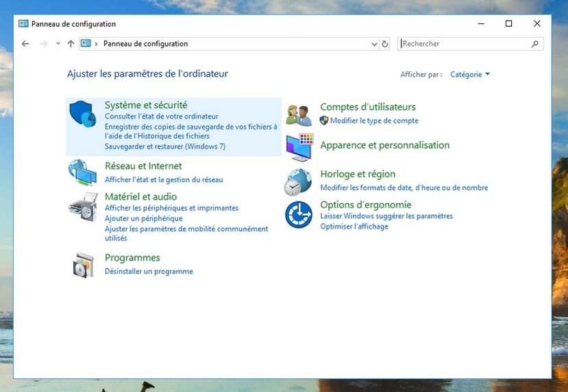
Task: Click Laisser Windows suggérer les paramètres
Action: 386,216
